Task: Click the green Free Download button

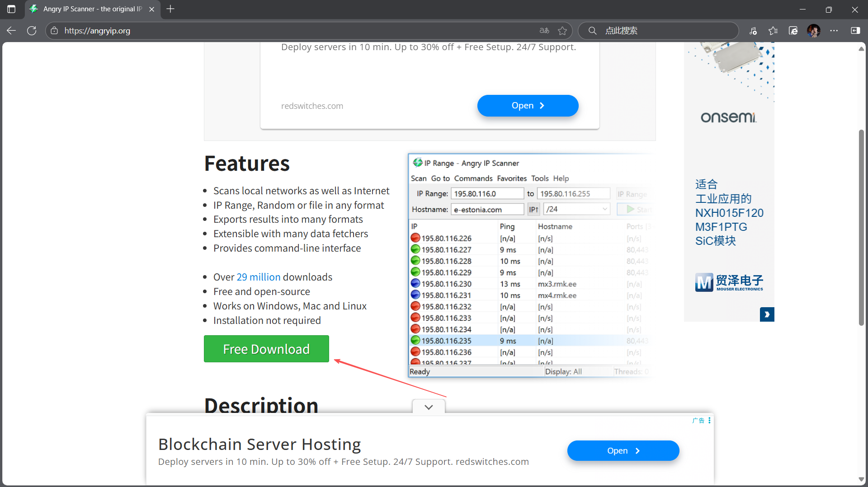Action: tap(266, 349)
